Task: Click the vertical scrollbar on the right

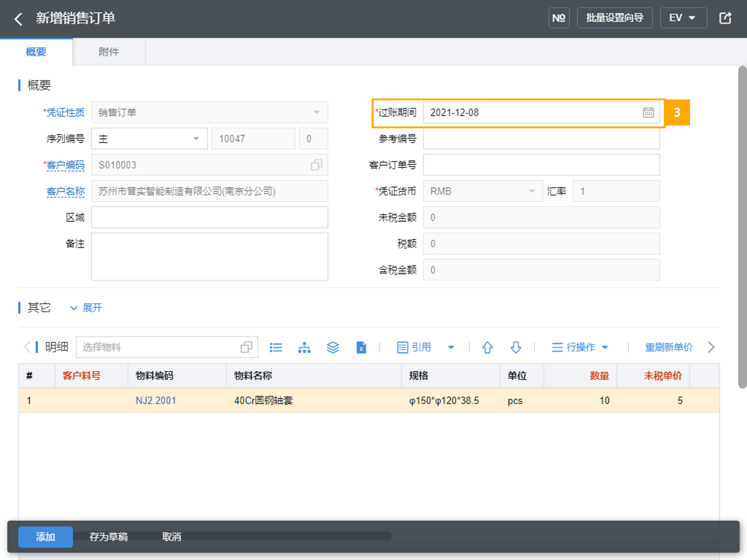Action: pos(742,227)
